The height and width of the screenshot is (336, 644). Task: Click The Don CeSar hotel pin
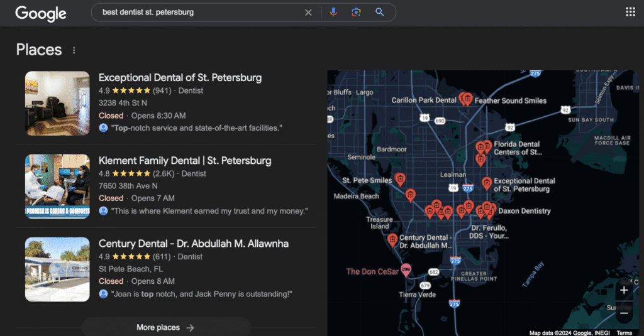406,271
